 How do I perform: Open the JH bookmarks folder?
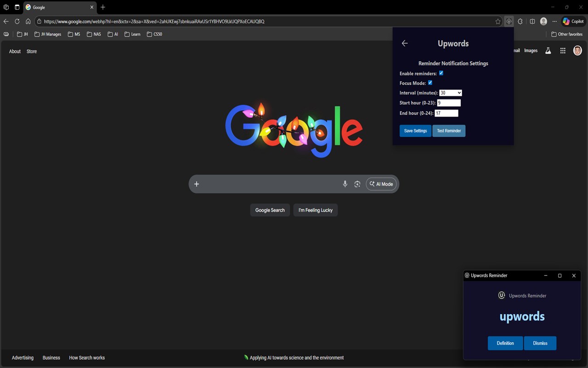(x=23, y=34)
